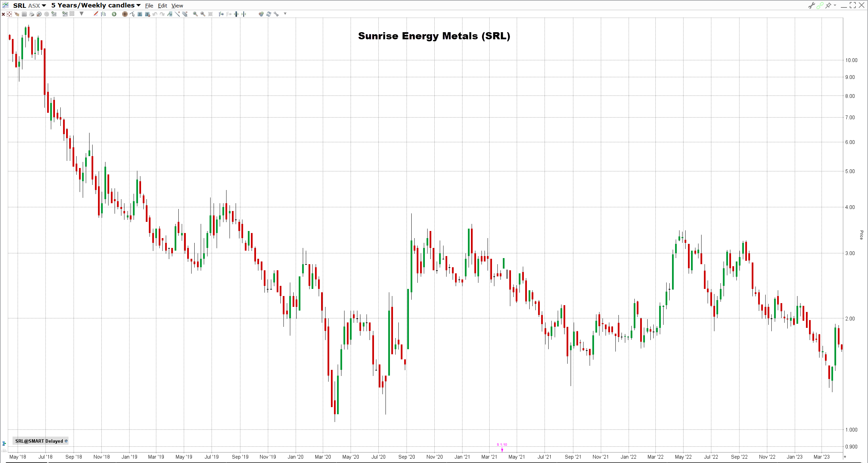The height and width of the screenshot is (463, 868).
Task: Click the Sep '22 date axis label
Action: click(x=739, y=457)
